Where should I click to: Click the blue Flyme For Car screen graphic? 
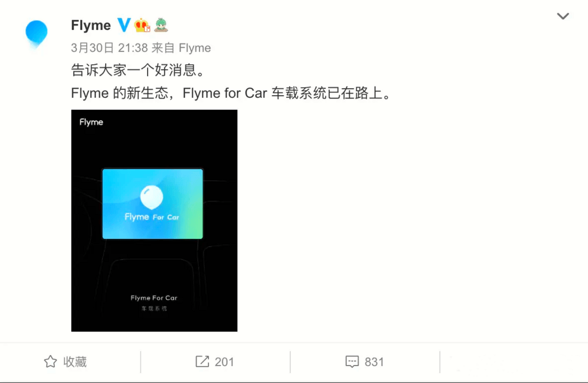(x=152, y=203)
